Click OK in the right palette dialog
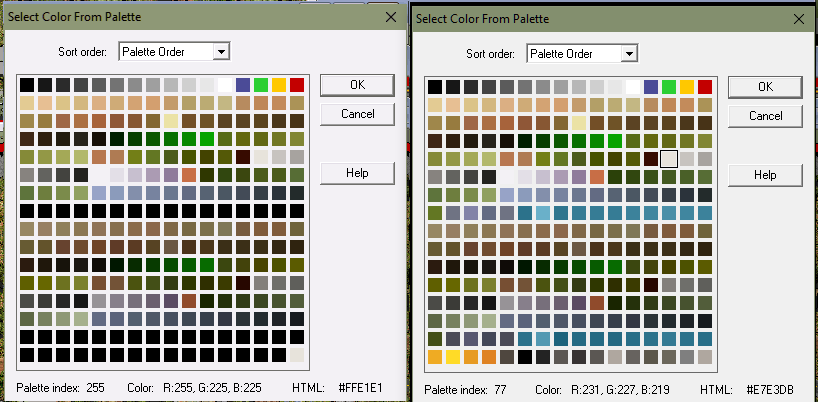Viewport: 818px width, 402px height. tap(765, 87)
